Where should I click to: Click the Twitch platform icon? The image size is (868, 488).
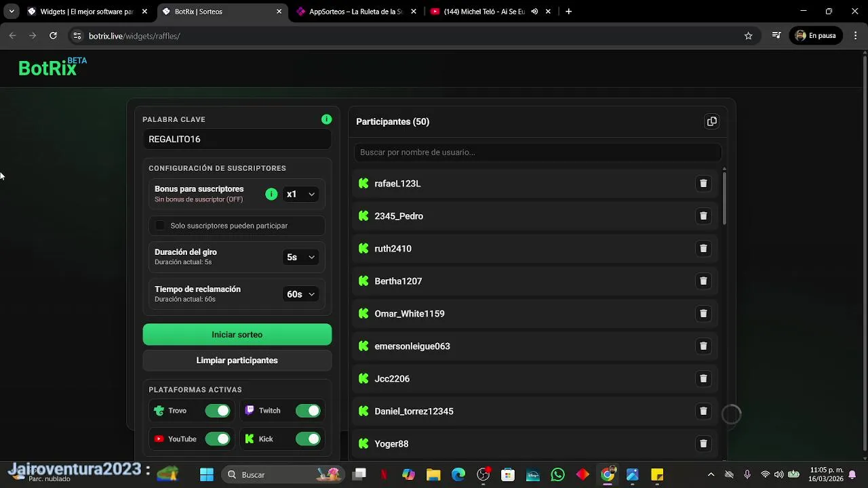[x=250, y=411]
